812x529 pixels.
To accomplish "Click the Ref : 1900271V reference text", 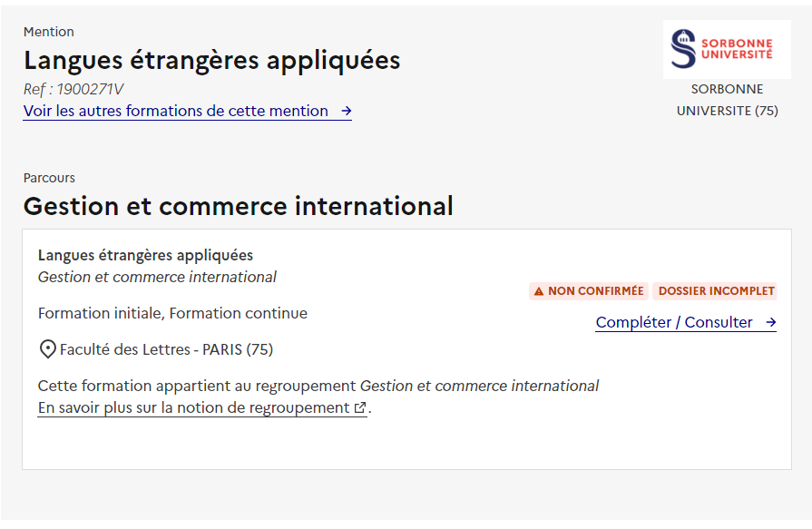I will coord(73,89).
